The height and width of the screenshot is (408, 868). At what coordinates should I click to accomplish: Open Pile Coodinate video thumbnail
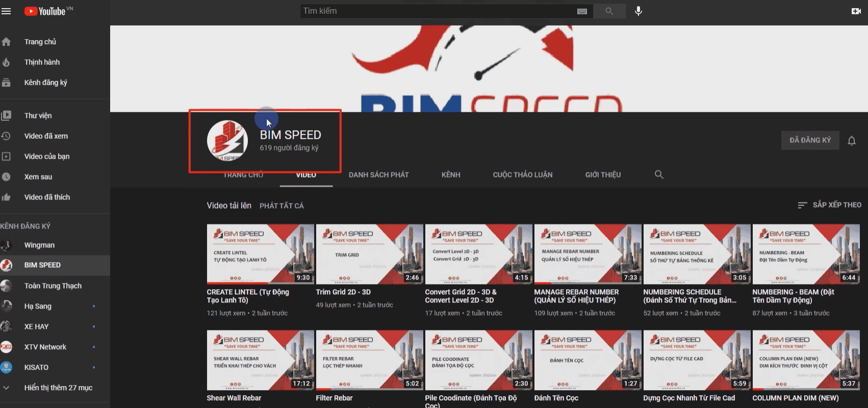tap(479, 360)
